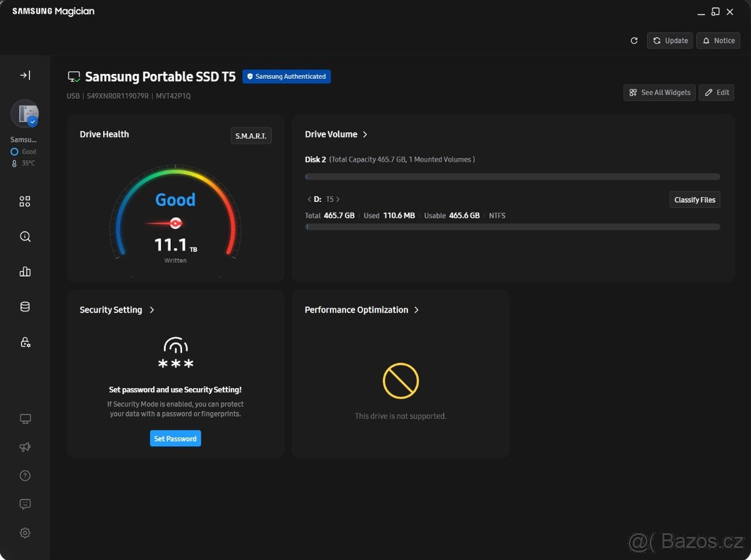Open the S.M.A.R.T. details panel

pos(250,135)
